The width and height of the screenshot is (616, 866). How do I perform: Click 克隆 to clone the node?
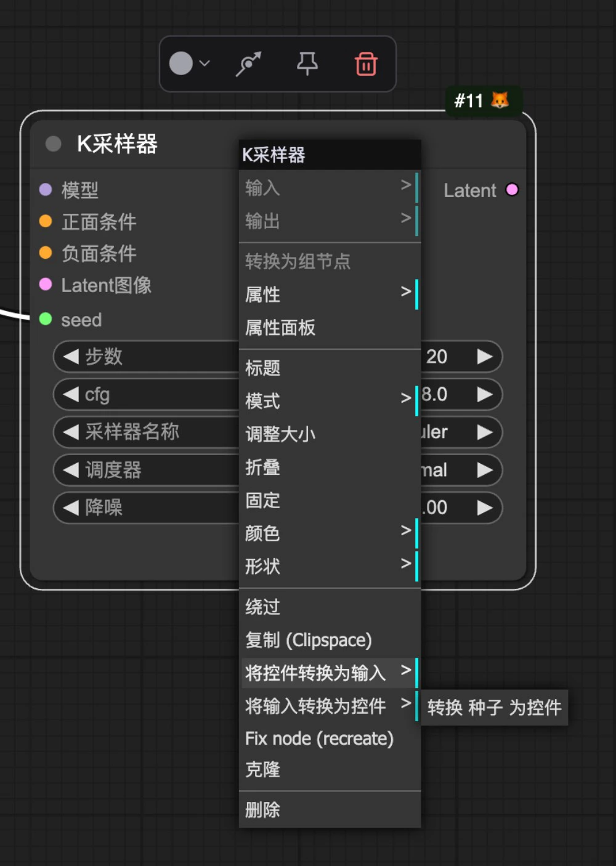pyautogui.click(x=262, y=769)
